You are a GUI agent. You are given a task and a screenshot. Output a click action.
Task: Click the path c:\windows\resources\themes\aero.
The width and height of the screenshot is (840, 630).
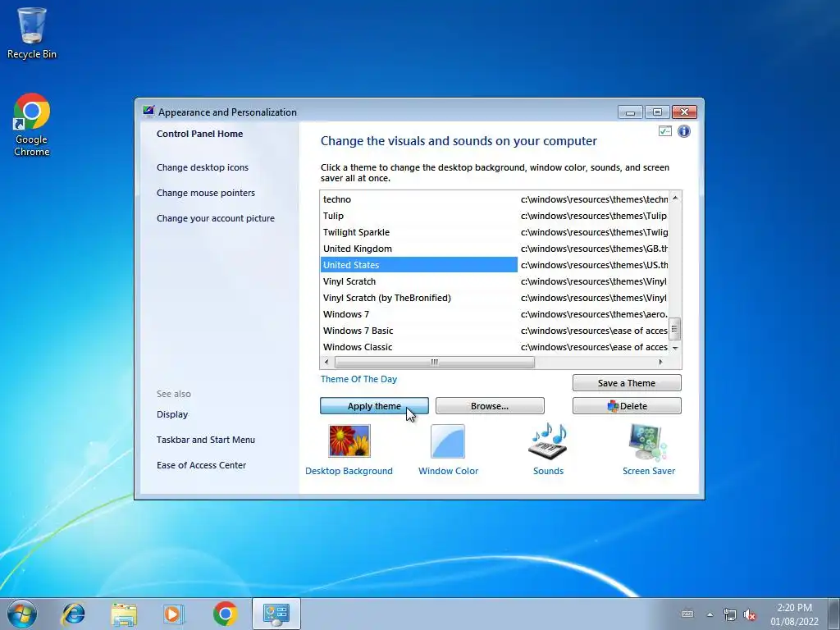pos(594,314)
